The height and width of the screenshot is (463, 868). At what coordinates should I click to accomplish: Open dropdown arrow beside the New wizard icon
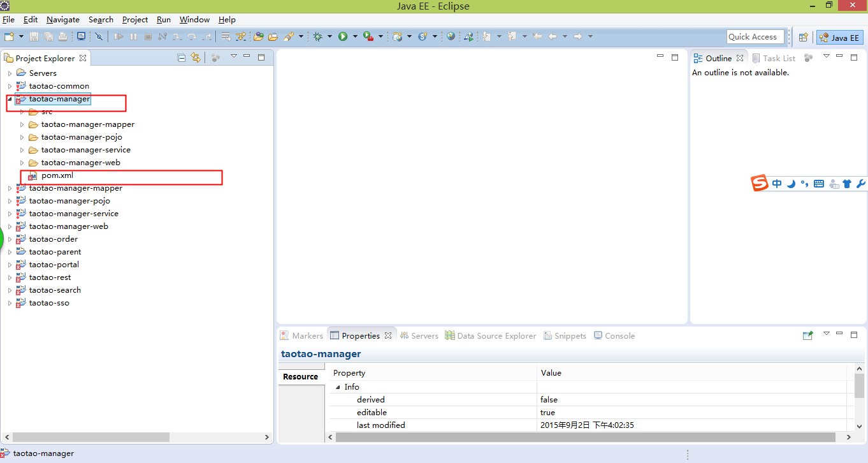tap(21, 36)
